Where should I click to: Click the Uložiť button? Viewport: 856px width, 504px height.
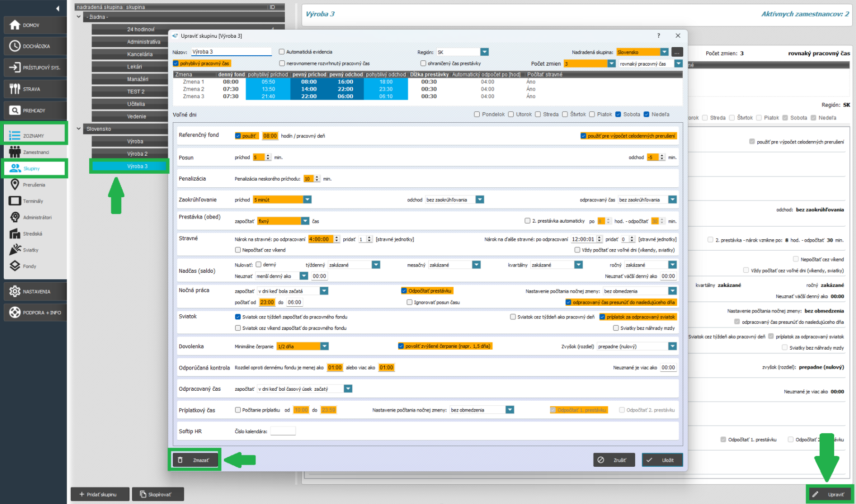[662, 460]
